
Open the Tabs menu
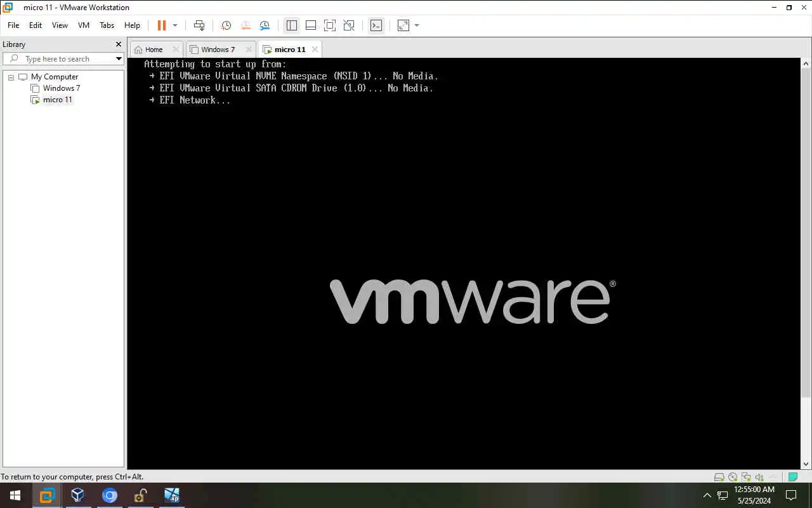pos(107,25)
